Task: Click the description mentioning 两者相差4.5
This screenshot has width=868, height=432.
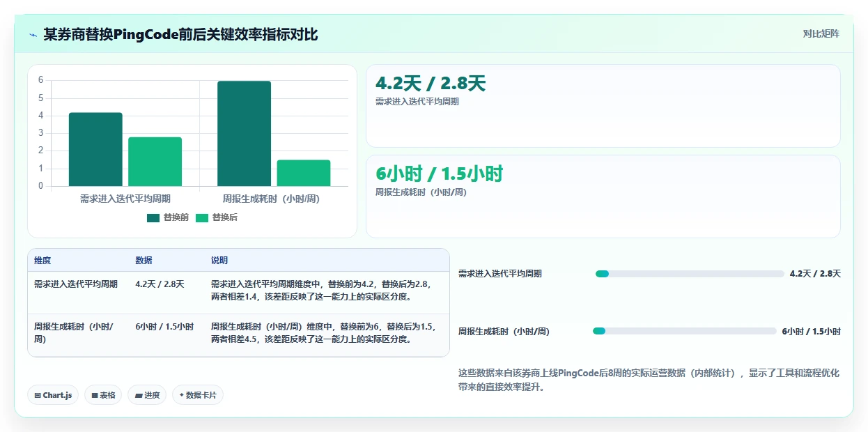Action: coord(324,333)
